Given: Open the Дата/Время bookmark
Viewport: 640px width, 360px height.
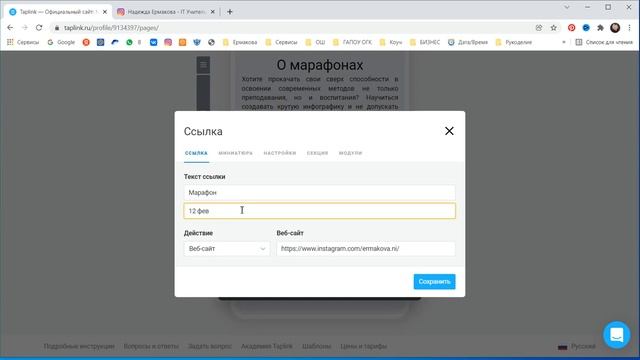Looking at the screenshot, I should [x=468, y=42].
